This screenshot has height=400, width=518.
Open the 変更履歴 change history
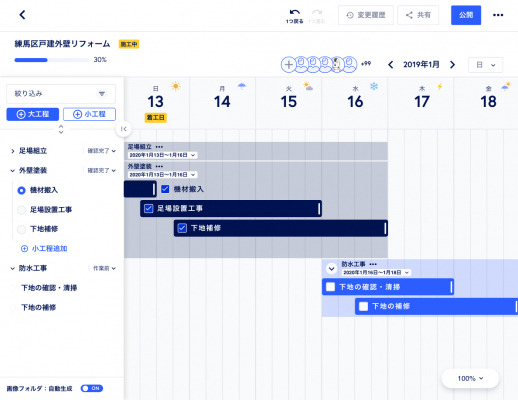pos(366,15)
